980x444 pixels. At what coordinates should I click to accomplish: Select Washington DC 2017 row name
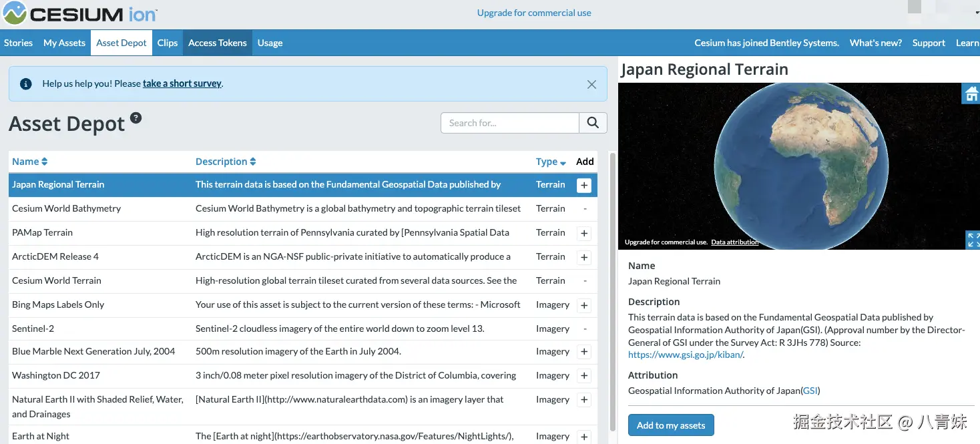(56, 375)
